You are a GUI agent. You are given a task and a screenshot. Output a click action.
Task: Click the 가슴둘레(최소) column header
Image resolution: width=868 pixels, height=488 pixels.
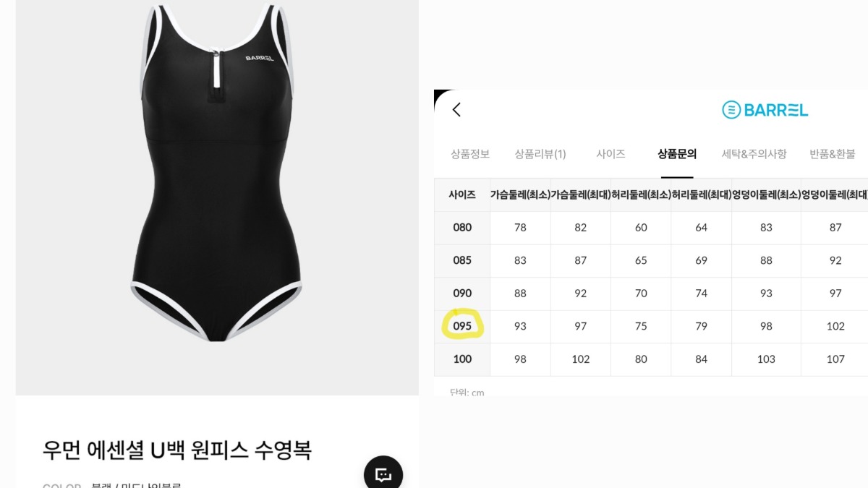pyautogui.click(x=520, y=194)
